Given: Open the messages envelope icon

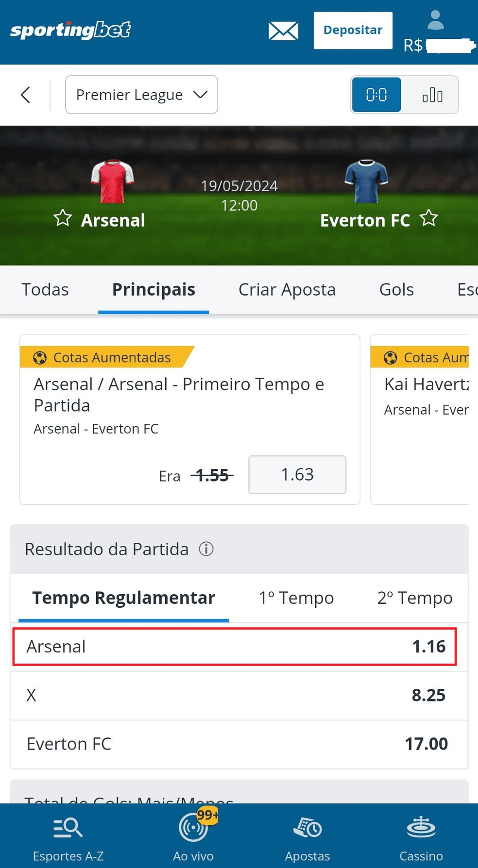Looking at the screenshot, I should (x=283, y=30).
